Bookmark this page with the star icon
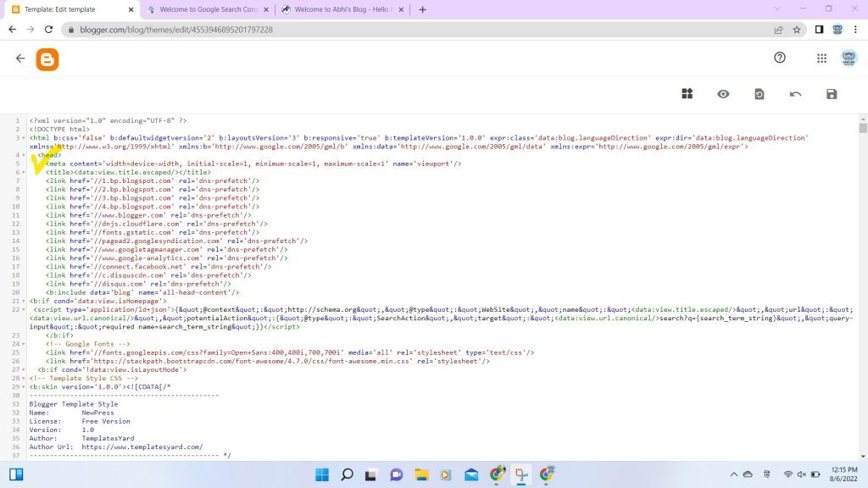This screenshot has height=488, width=868. point(797,30)
